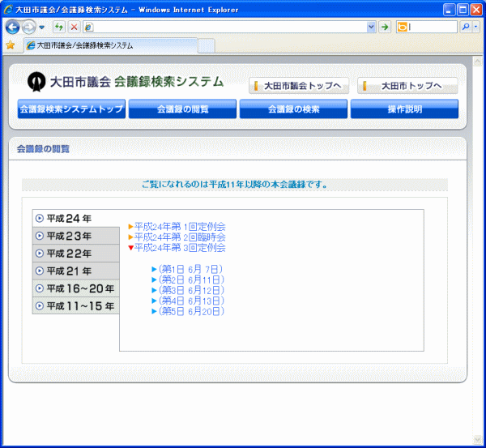Click the 大田市トップへ button

[x=407, y=86]
